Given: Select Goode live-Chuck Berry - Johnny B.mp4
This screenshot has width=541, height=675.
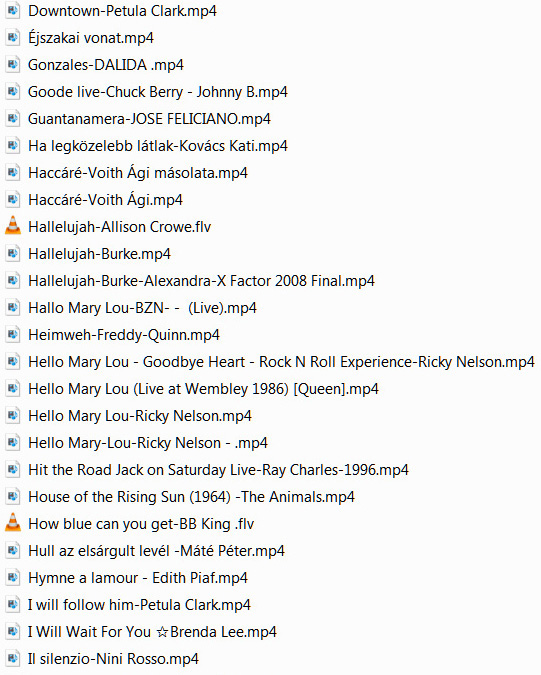Looking at the screenshot, I should tap(158, 92).
